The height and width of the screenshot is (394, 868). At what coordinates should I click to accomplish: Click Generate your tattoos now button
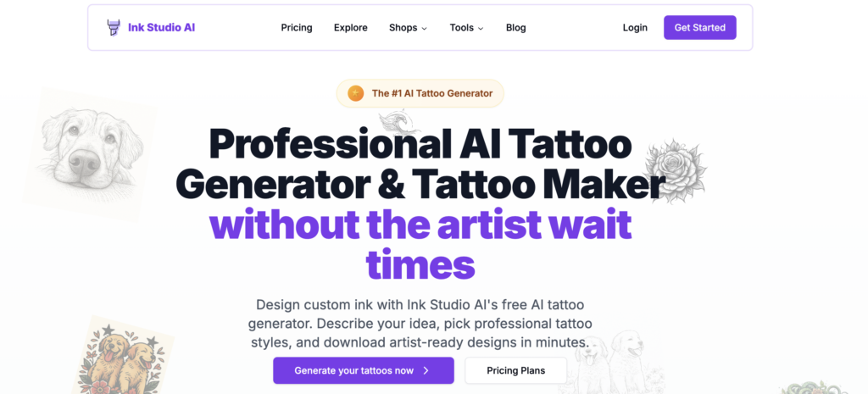(363, 371)
